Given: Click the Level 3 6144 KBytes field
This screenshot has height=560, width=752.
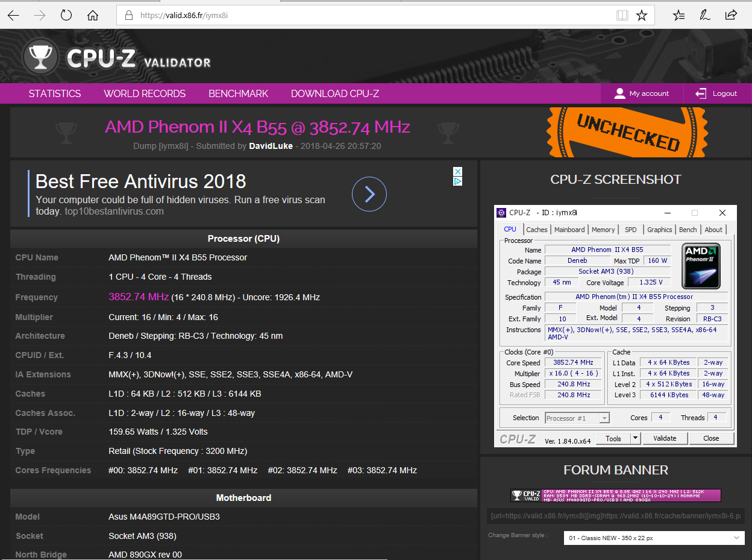Looking at the screenshot, I should (x=668, y=395).
